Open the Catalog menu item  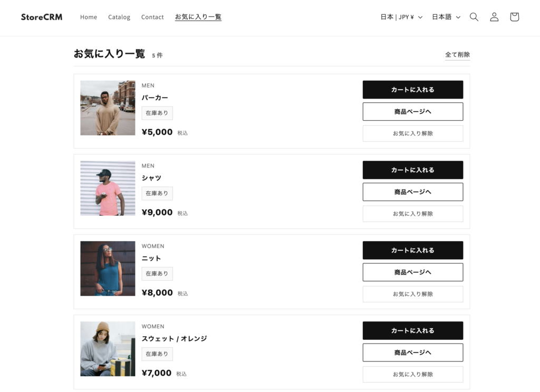(x=119, y=17)
